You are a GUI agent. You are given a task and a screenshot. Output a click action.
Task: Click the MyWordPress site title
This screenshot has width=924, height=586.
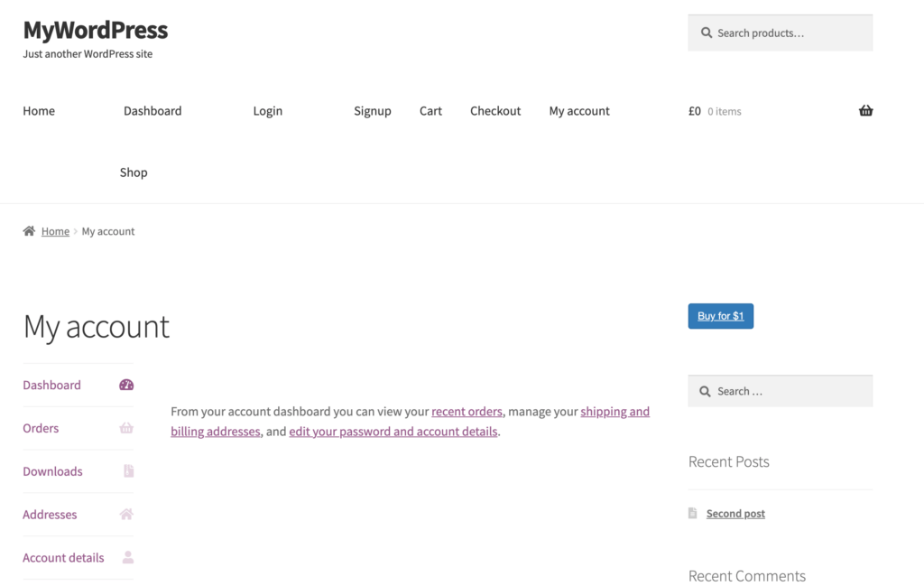tap(96, 30)
